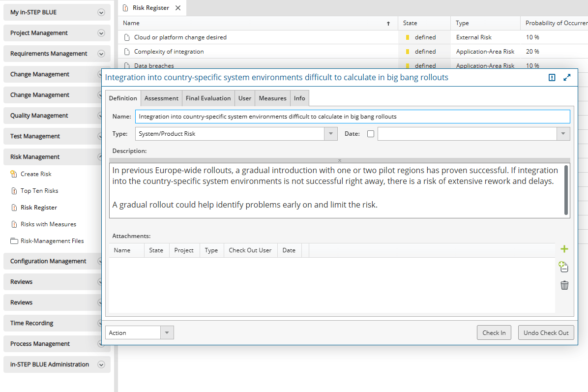Switch to the Assessment tab
The image size is (588, 392).
click(x=161, y=98)
